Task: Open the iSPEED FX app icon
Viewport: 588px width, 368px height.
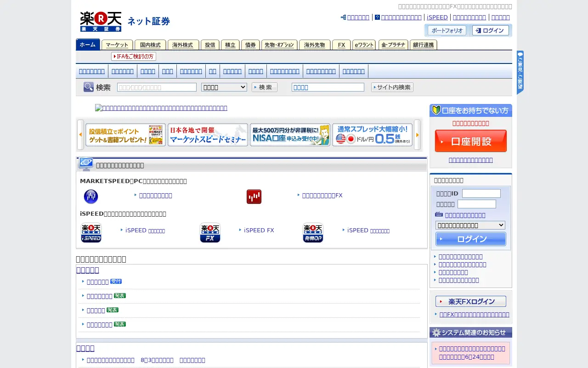Action: tap(210, 233)
